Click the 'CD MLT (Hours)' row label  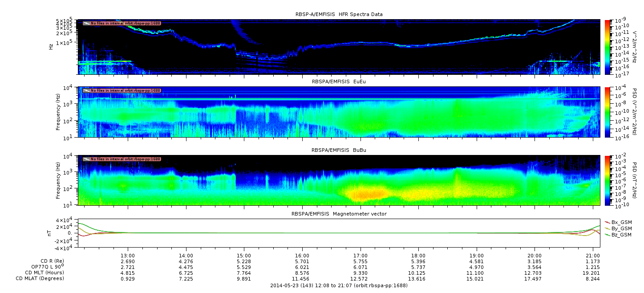[x=44, y=273]
